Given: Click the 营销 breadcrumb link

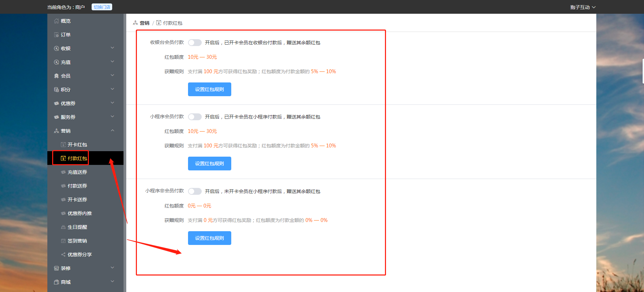Looking at the screenshot, I should (144, 23).
